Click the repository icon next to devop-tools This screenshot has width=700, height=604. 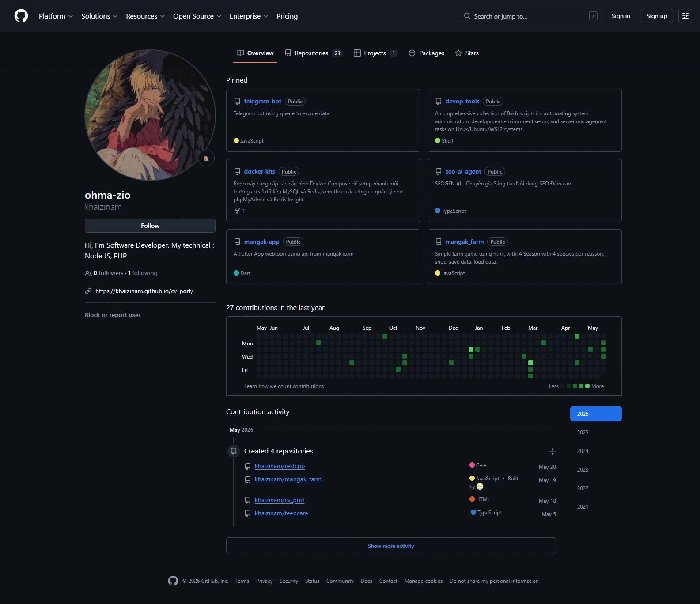click(x=439, y=102)
